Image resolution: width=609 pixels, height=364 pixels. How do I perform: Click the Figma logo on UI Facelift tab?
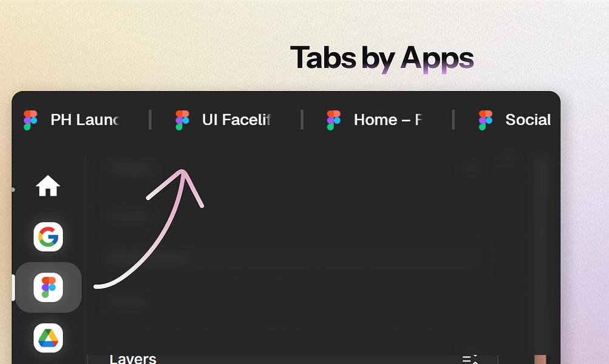182,120
